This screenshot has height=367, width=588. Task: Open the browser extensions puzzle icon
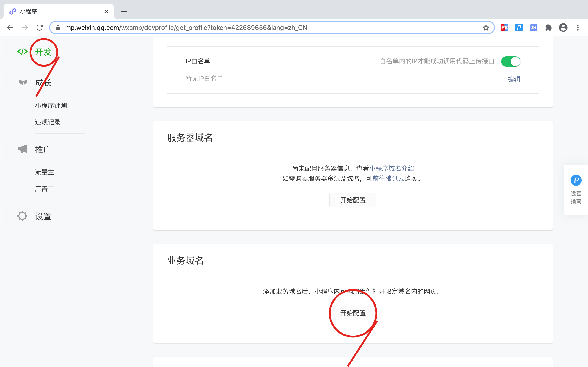[548, 28]
